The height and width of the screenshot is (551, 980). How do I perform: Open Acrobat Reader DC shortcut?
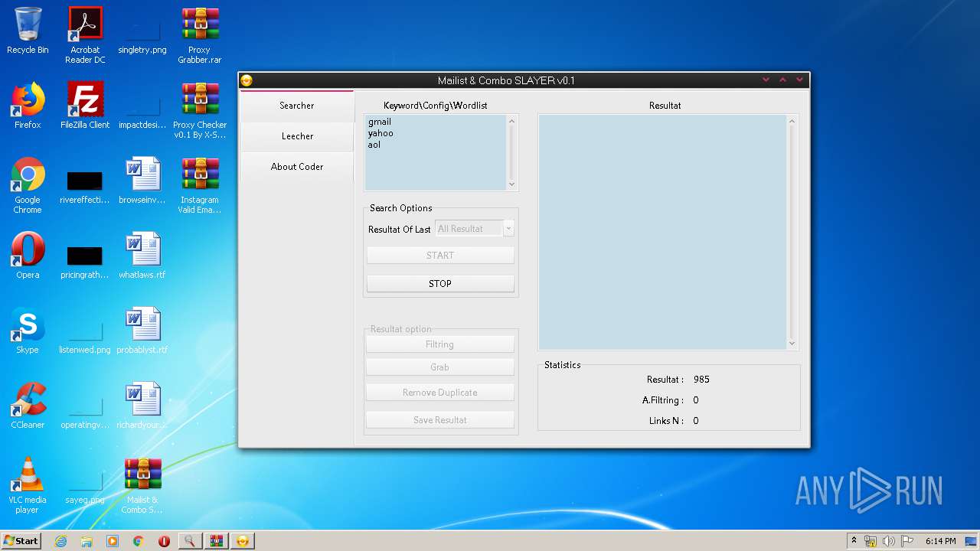click(85, 34)
